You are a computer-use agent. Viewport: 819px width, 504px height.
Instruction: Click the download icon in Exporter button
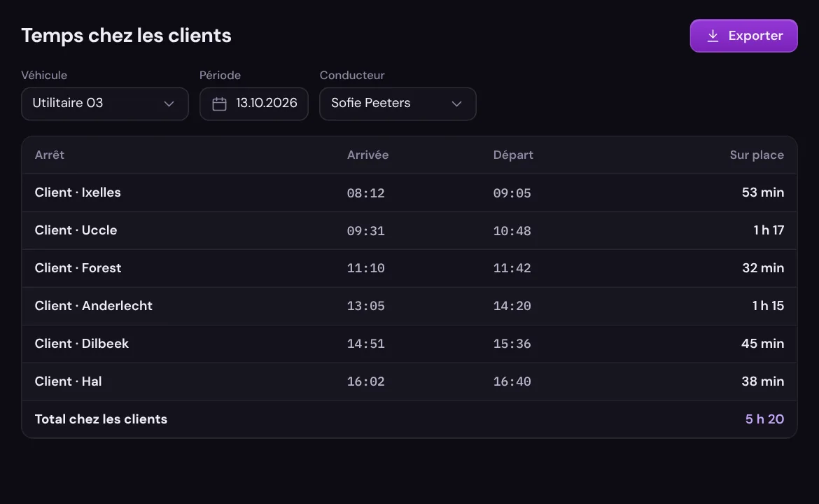[x=713, y=36]
